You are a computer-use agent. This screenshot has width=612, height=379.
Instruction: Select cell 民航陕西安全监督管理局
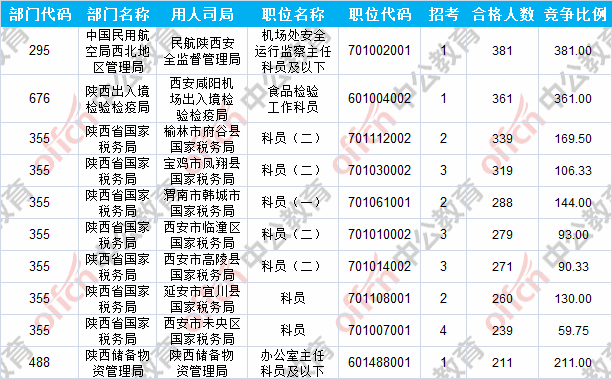click(x=202, y=51)
